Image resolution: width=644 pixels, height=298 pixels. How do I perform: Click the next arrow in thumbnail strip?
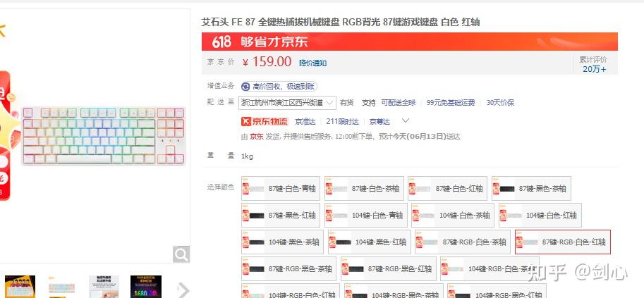pos(183,290)
